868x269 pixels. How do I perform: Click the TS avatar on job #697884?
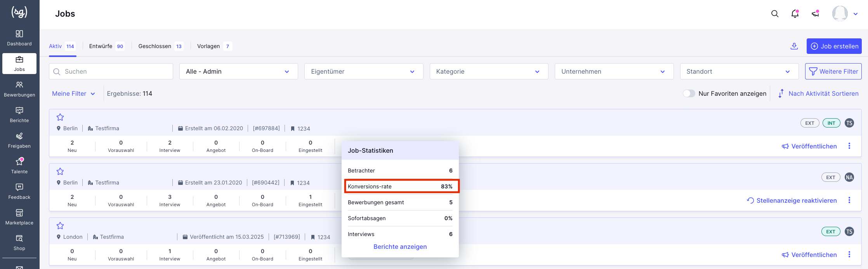(849, 123)
